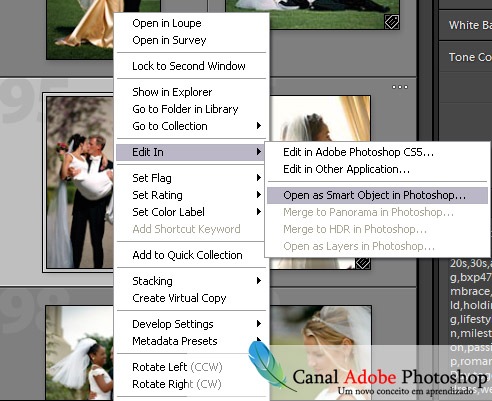Screen dimensions: 492x401
Task: Select bottom-left bride with veil thumbnail
Action: click(x=80, y=353)
